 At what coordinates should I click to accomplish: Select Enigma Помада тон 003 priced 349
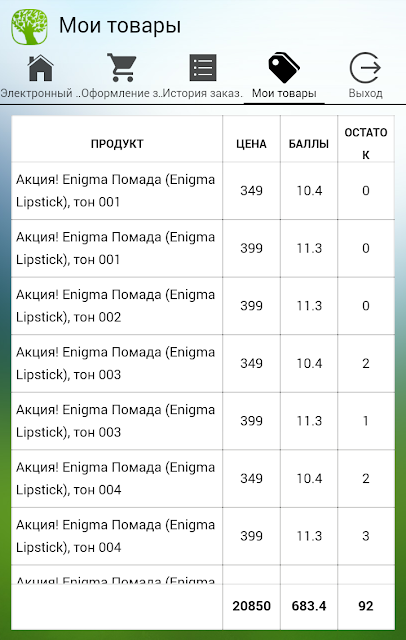203,363
